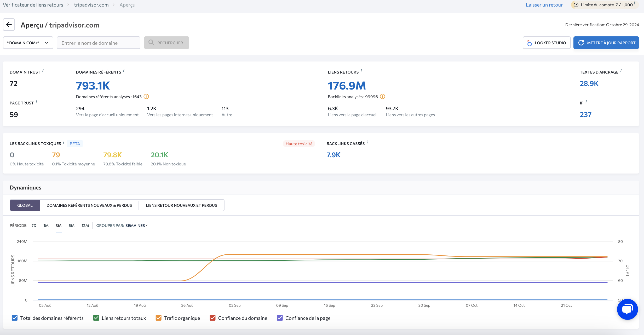Viewport: 644px width, 335px height.
Task: Click the 7.9K broken backlinks value
Action: click(x=333, y=155)
